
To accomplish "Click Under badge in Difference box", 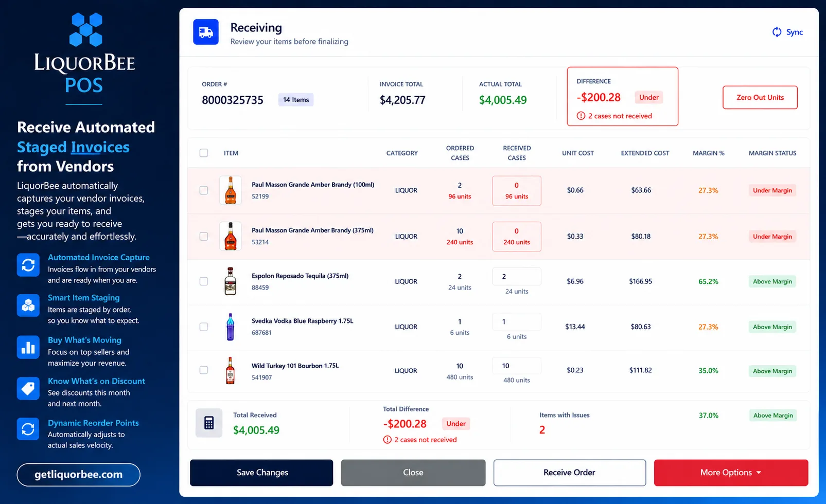I will (x=649, y=97).
